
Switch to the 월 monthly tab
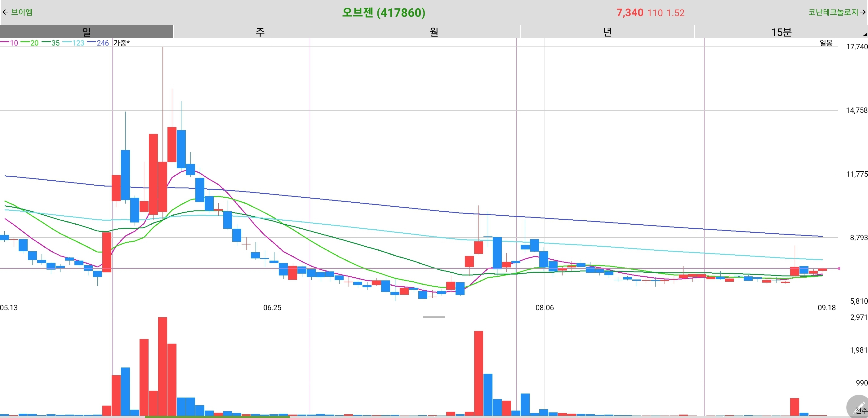[434, 32]
